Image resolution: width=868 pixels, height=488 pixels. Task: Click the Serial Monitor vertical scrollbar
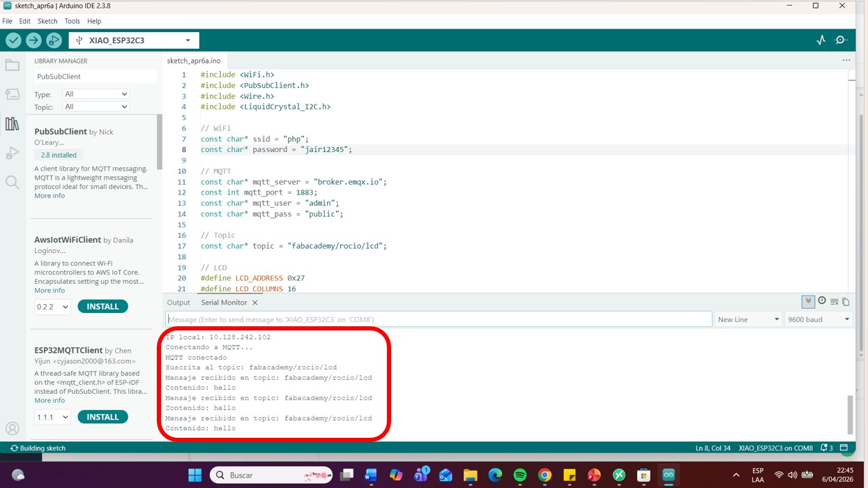[850, 414]
